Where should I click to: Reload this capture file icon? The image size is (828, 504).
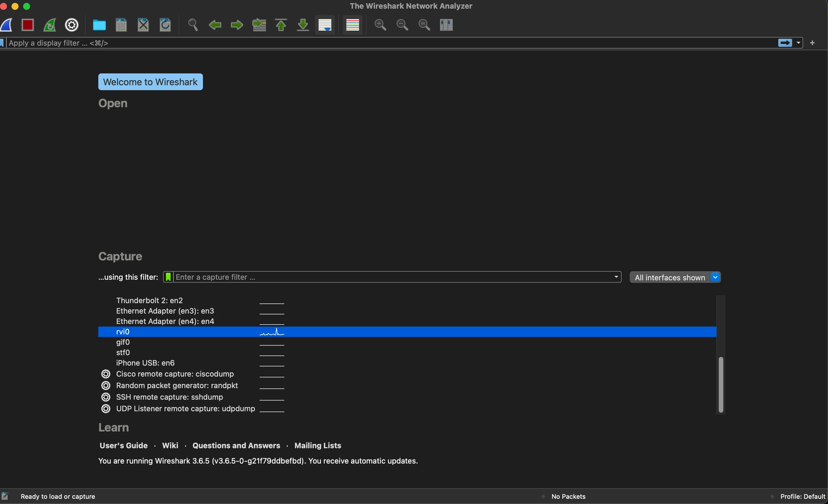click(165, 25)
